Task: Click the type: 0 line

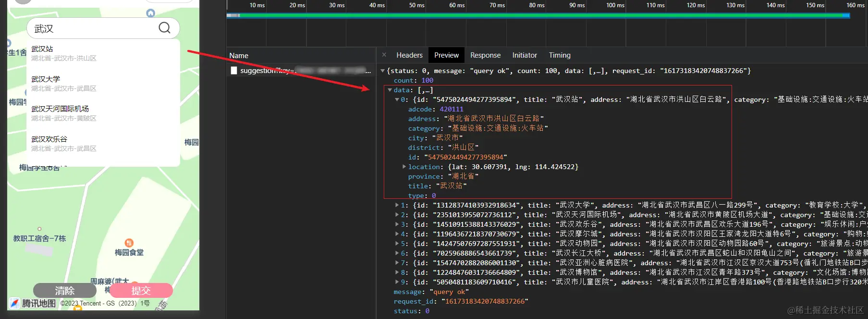Action: (422, 196)
